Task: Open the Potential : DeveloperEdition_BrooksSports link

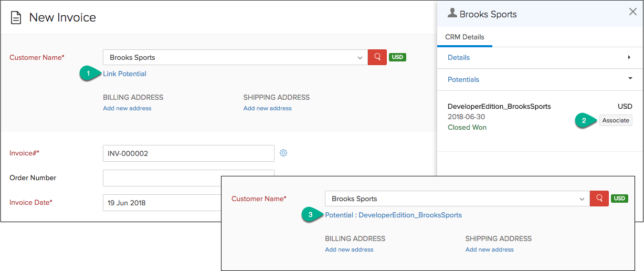Action: (x=393, y=215)
